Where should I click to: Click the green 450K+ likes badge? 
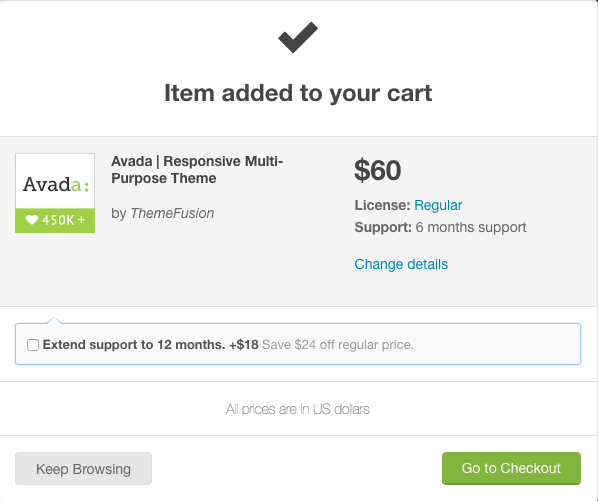(x=55, y=220)
